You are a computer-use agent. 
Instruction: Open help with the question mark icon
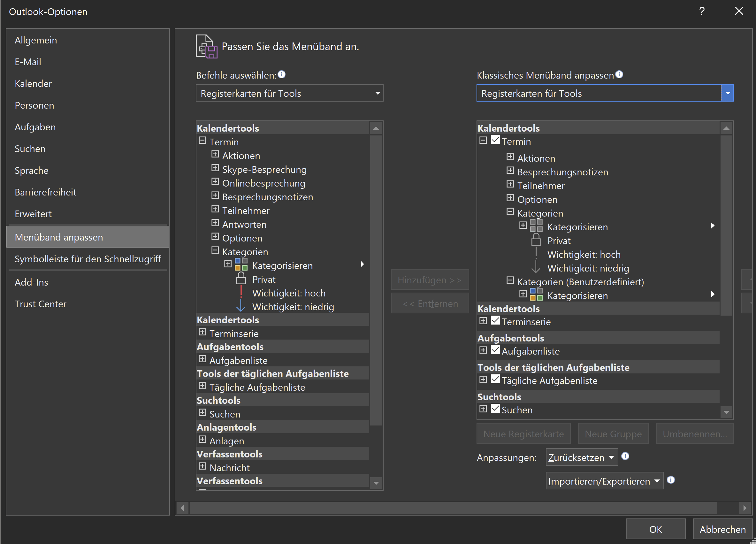tap(702, 11)
